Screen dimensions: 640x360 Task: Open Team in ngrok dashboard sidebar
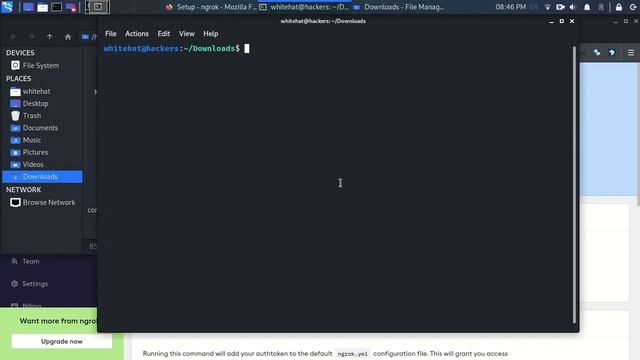click(x=26, y=261)
